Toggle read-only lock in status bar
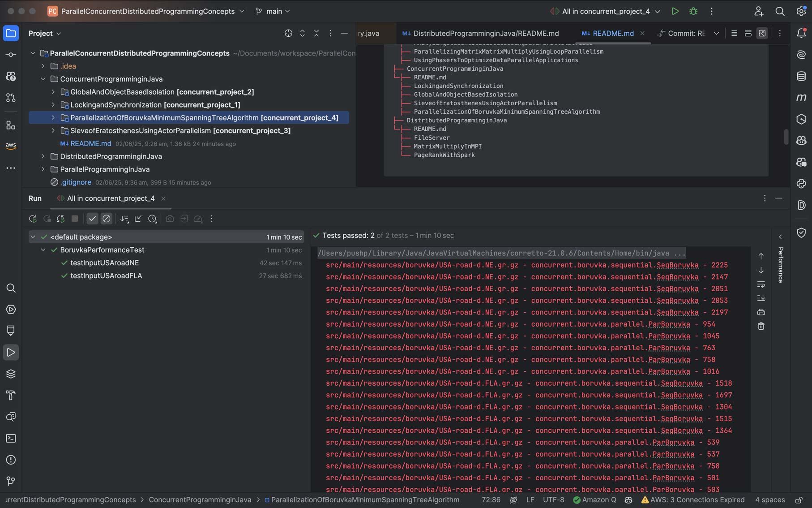Image resolution: width=812 pixels, height=508 pixels. 799,500
